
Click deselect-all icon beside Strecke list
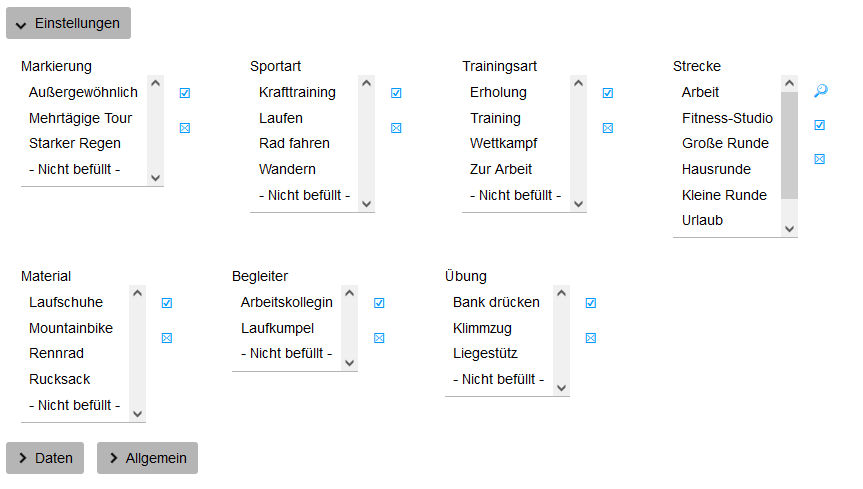820,159
